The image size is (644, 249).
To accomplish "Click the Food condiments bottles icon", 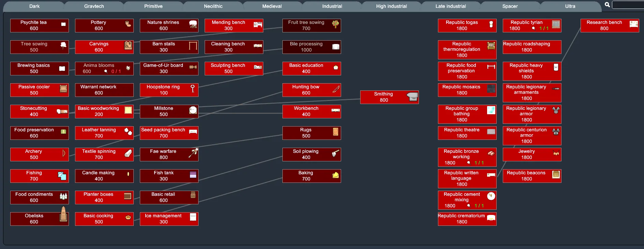I will coord(63,196).
